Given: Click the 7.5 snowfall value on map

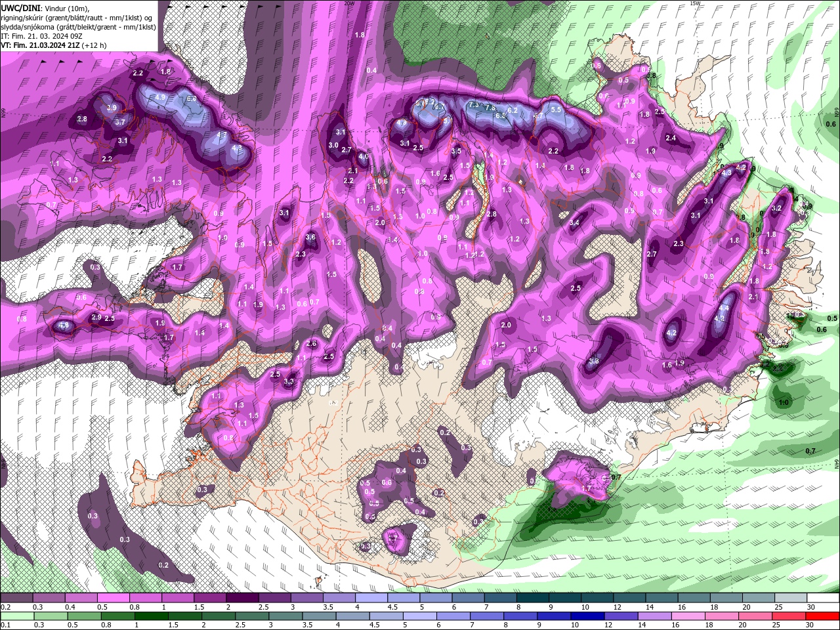Looking at the screenshot, I should [x=475, y=105].
